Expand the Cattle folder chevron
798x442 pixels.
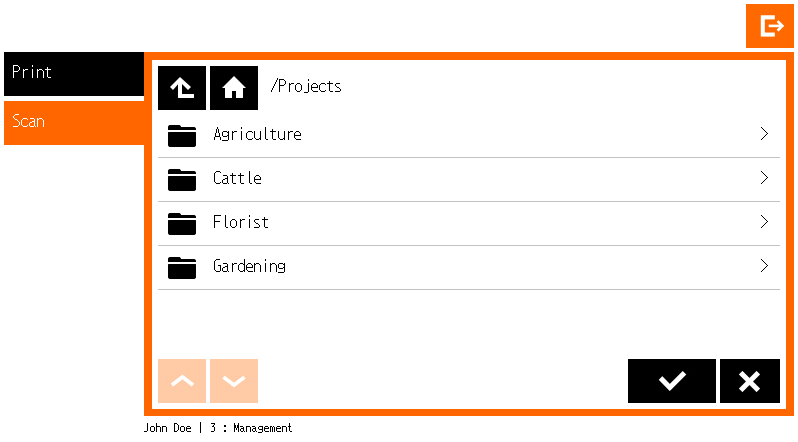coord(764,178)
